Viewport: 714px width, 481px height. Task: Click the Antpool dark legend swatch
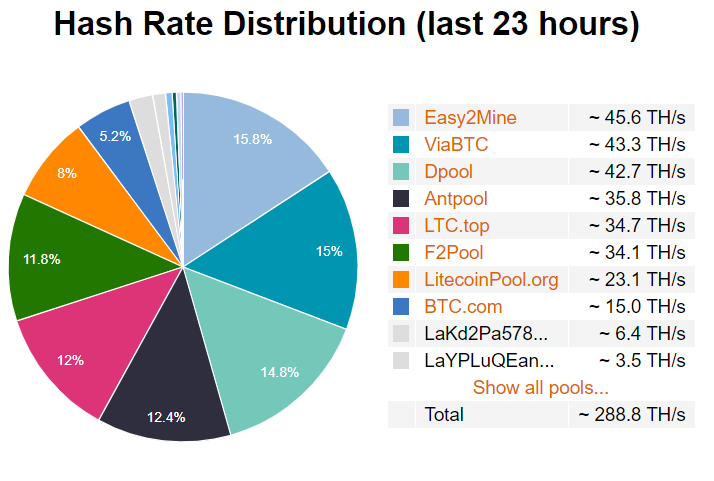tap(401, 199)
